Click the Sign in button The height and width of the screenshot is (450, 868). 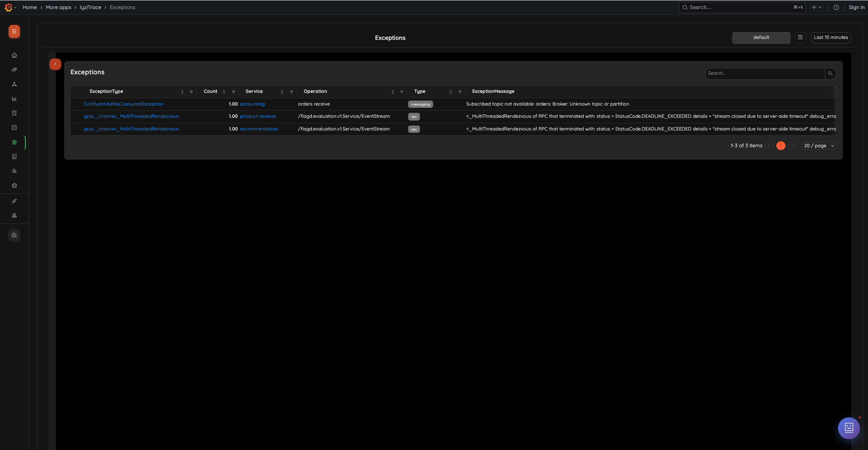pos(857,7)
